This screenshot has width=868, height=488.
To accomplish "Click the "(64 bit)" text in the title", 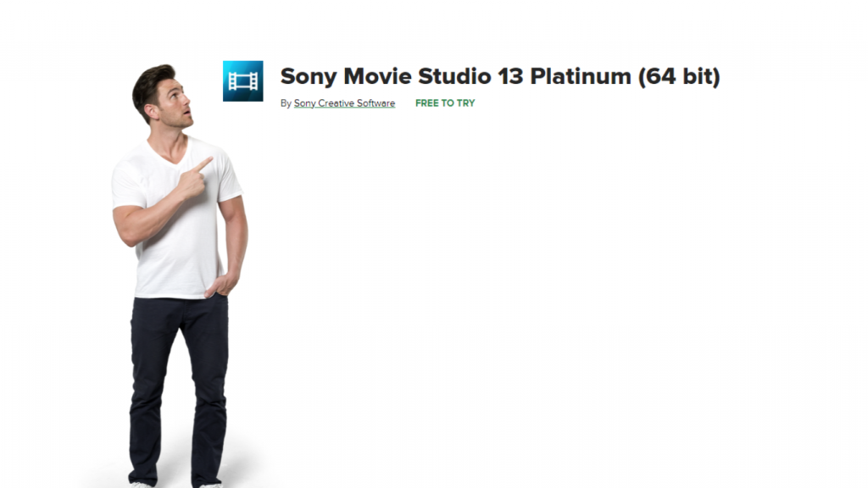I will [x=679, y=76].
